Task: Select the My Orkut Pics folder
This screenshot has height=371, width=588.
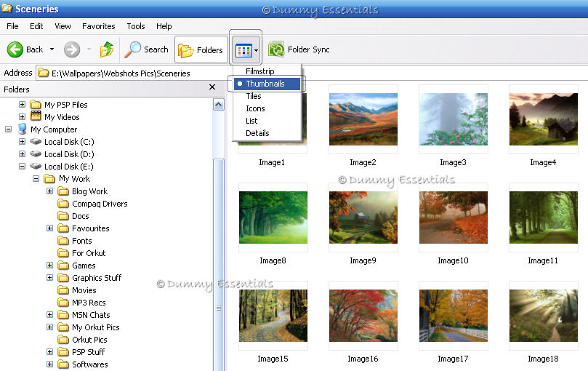Action: [89, 327]
